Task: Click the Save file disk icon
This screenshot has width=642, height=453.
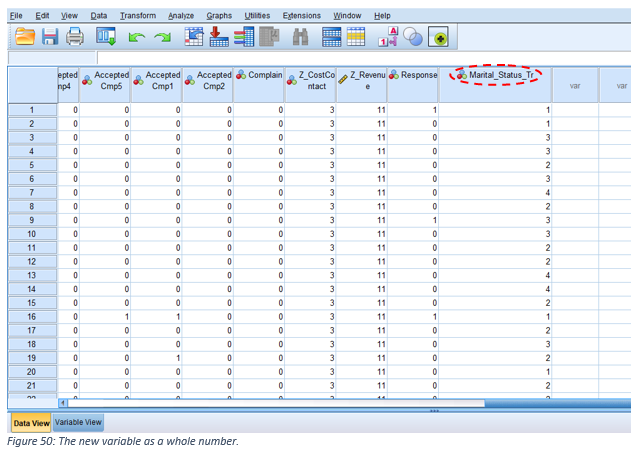Action: pyautogui.click(x=49, y=38)
